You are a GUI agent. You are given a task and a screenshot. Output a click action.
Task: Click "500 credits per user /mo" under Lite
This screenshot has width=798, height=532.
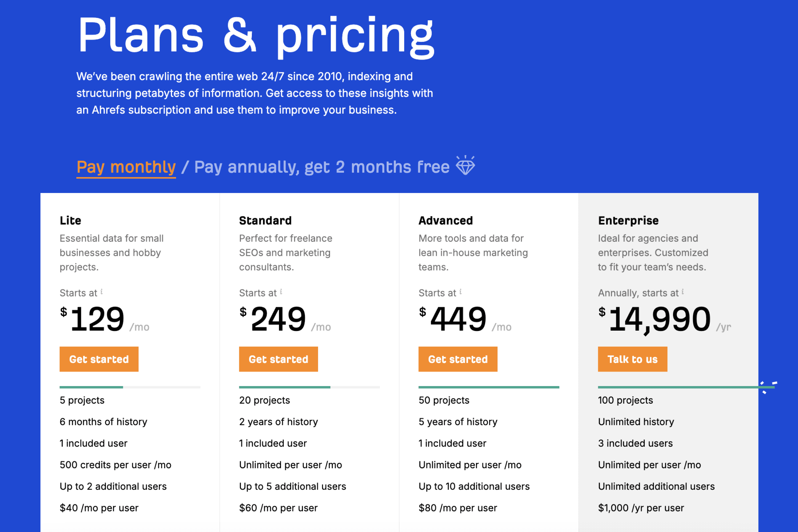(115, 465)
